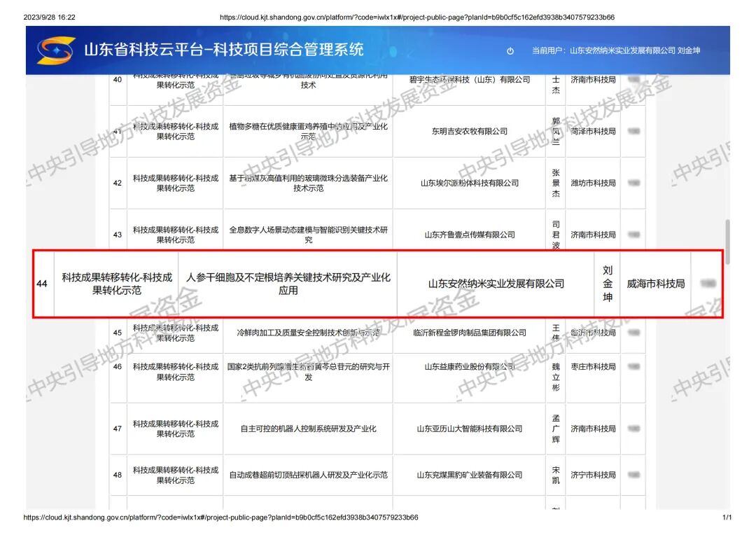Select company 山东兖煤黑豹矿业装备有限公司
This screenshot has height=535, width=756.
coord(470,475)
